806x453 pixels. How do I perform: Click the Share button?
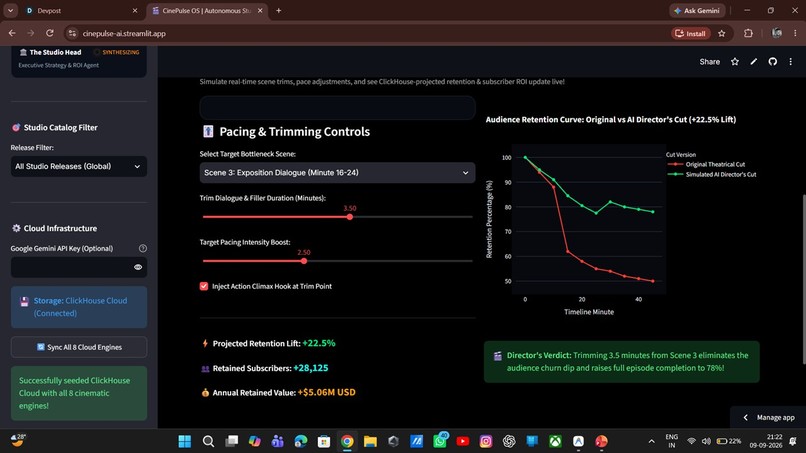point(709,62)
